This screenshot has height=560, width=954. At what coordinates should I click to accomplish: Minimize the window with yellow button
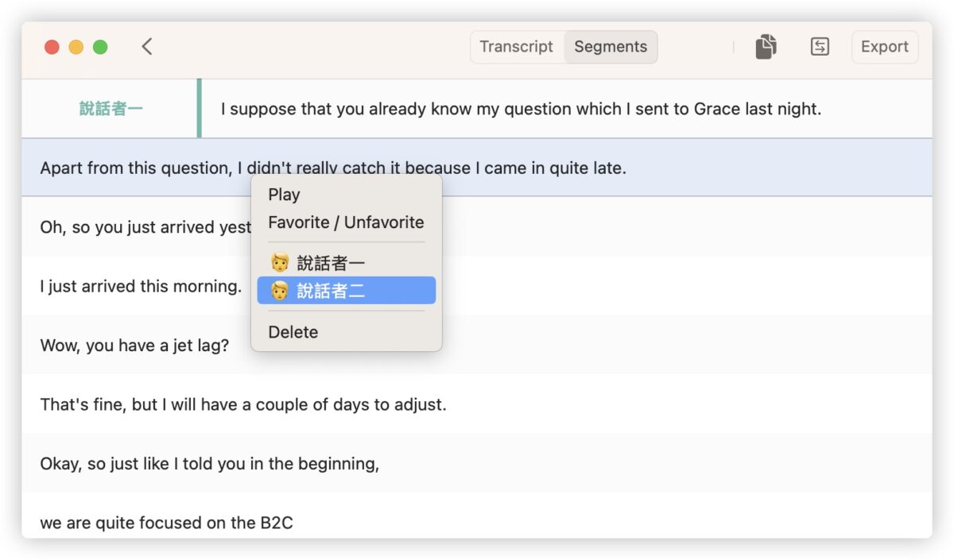[76, 47]
